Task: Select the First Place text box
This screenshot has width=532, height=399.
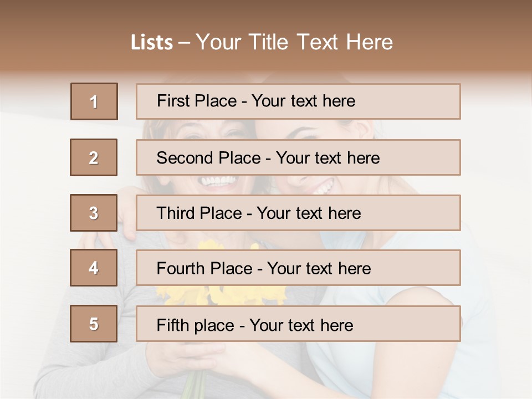Action: point(298,101)
